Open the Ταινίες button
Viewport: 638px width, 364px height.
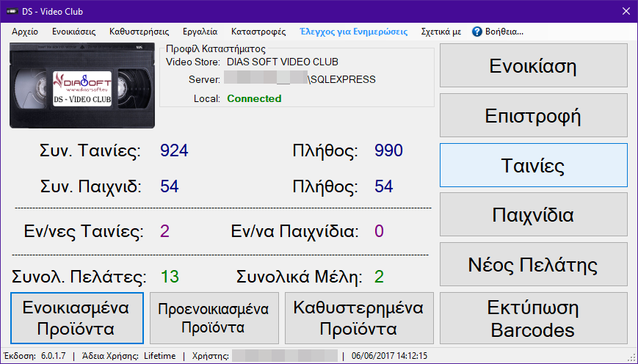click(x=534, y=165)
